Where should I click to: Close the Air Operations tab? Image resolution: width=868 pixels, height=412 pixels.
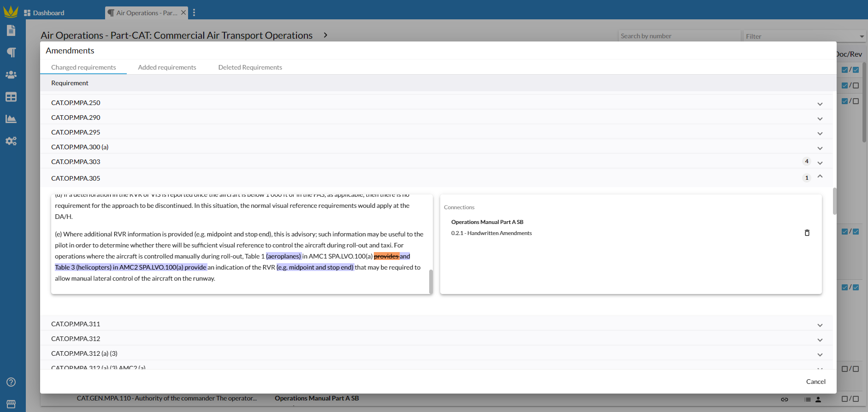pos(183,12)
